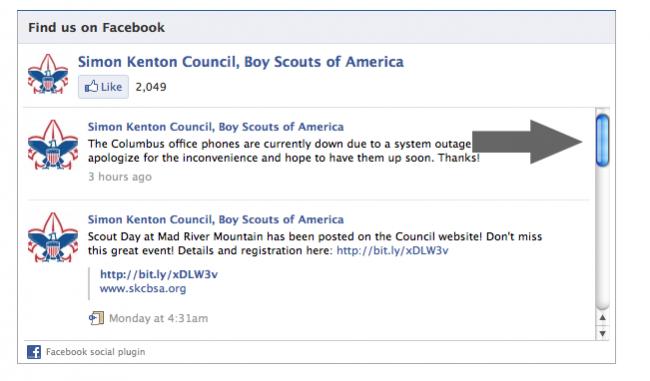Click the Like button for Simon Kenton Council

click(x=103, y=87)
